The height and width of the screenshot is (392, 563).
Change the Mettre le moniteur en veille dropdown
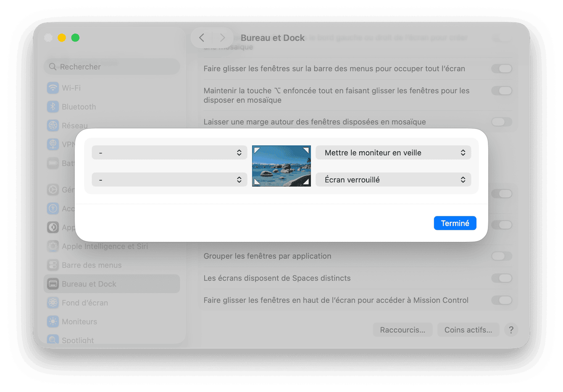click(393, 153)
